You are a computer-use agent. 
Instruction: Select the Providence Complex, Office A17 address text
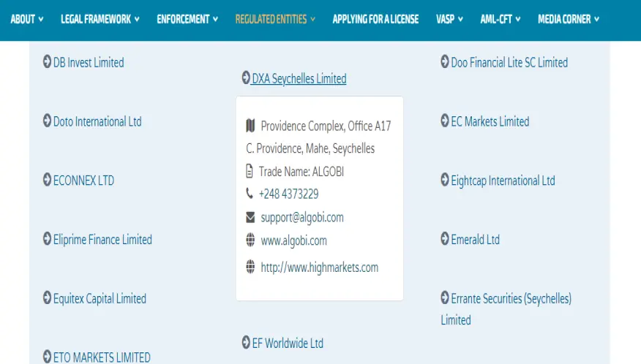click(x=326, y=126)
